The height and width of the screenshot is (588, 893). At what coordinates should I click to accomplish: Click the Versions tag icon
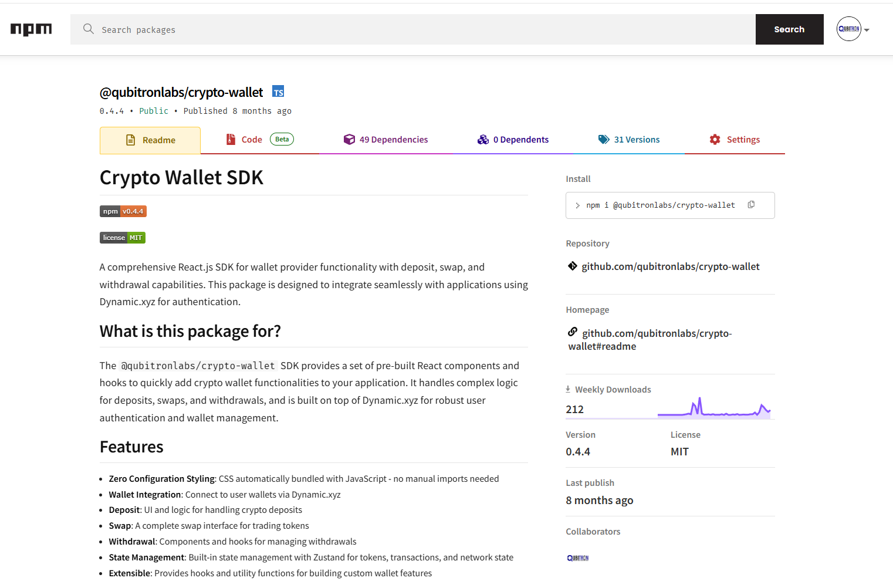pos(604,139)
